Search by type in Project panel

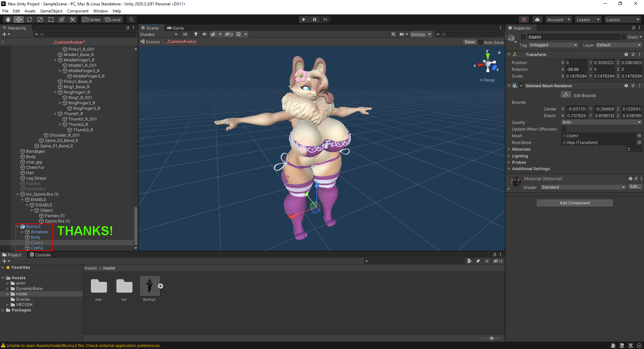pos(469,261)
